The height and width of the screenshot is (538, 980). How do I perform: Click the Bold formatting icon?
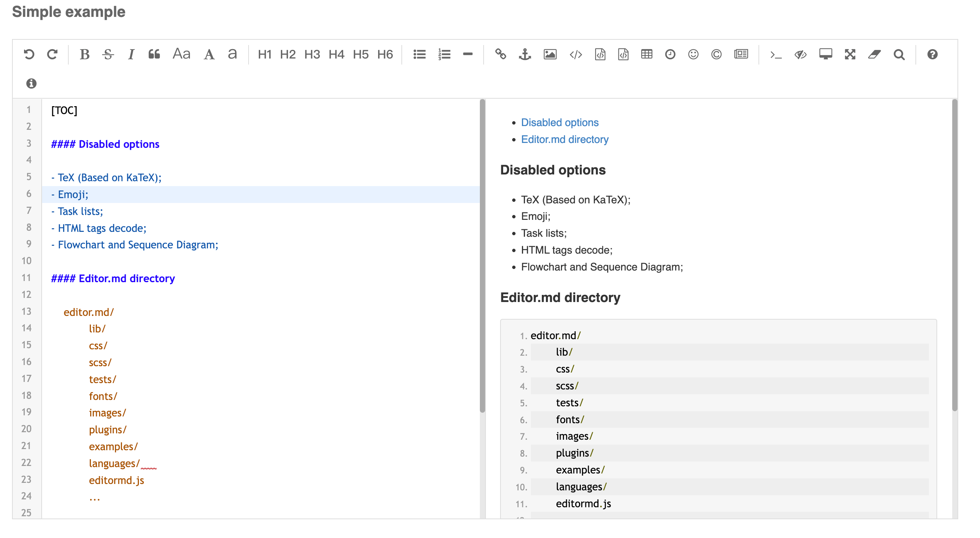(84, 54)
